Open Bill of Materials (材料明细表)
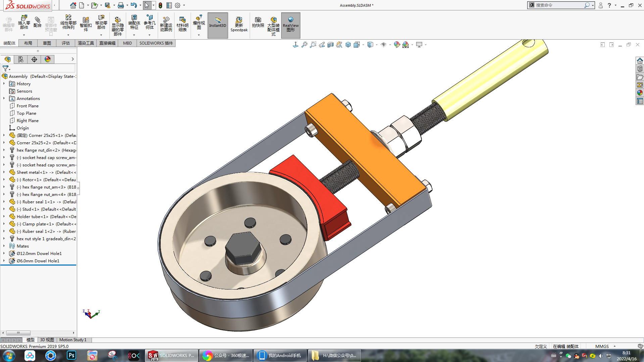Image resolution: width=644 pixels, height=362 pixels. pyautogui.click(x=183, y=24)
